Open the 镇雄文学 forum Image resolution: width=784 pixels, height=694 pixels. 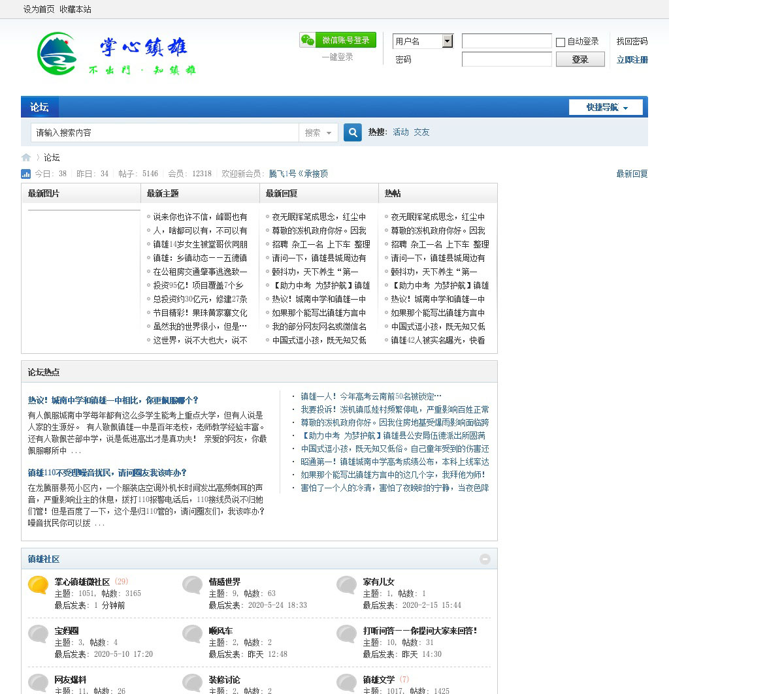(379, 680)
